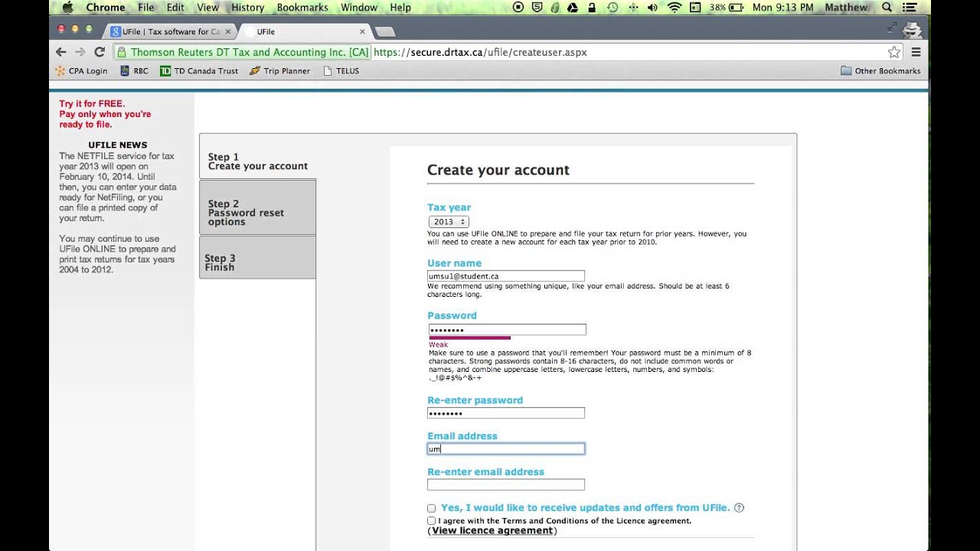Screen dimensions: 980x551
Task: Click the "Weak" password strength label
Action: pyautogui.click(x=438, y=345)
